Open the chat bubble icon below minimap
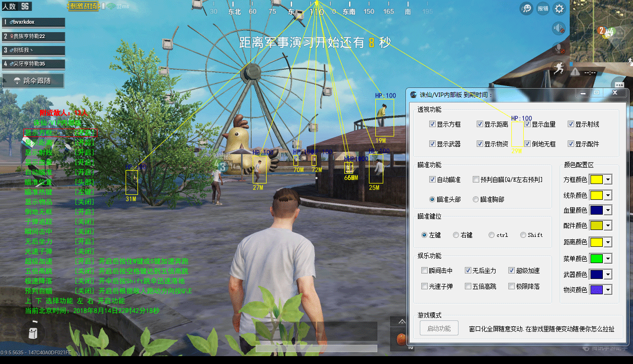 click(x=618, y=84)
